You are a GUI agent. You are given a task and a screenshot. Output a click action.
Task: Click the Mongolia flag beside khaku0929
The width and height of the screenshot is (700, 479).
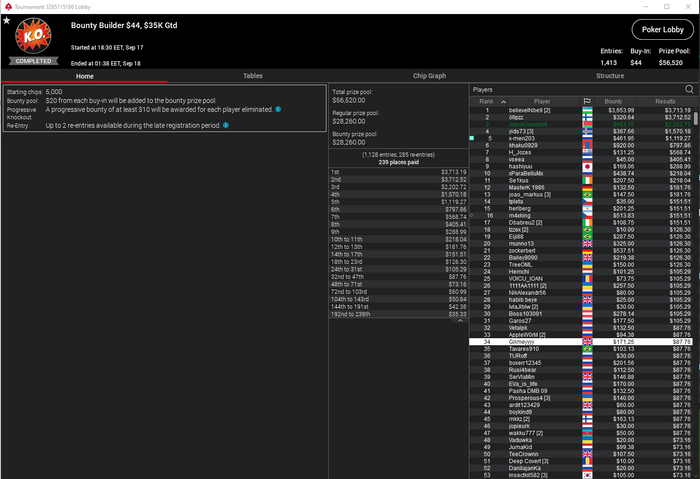588,146
